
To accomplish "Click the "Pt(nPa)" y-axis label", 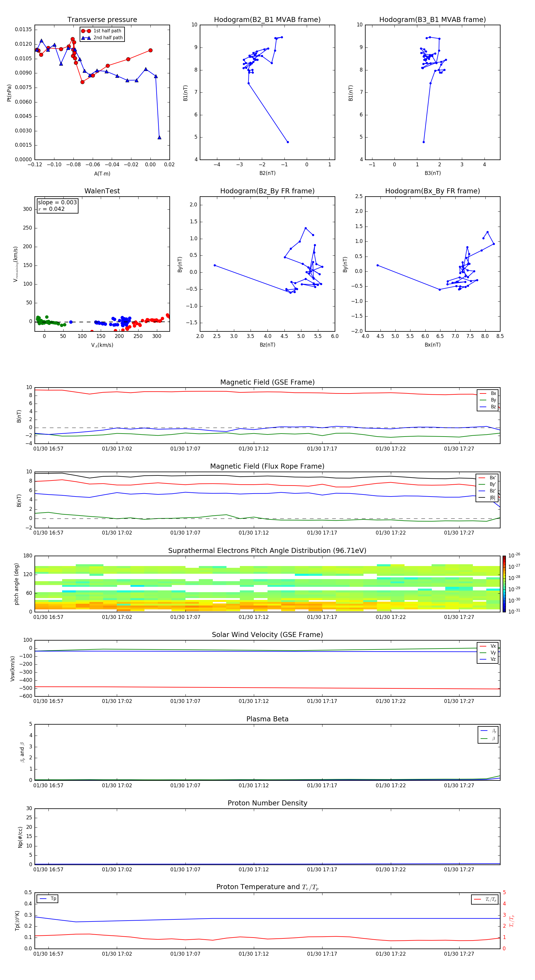I will 9,93.
